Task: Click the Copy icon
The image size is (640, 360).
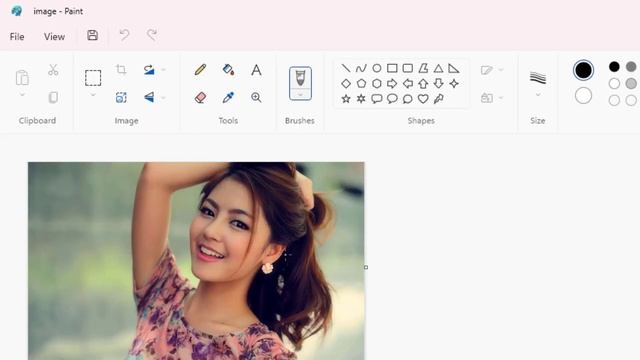Action: [53, 97]
